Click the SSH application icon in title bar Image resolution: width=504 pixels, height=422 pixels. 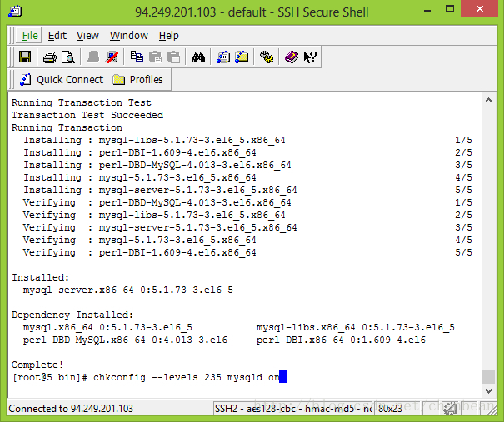(x=15, y=12)
